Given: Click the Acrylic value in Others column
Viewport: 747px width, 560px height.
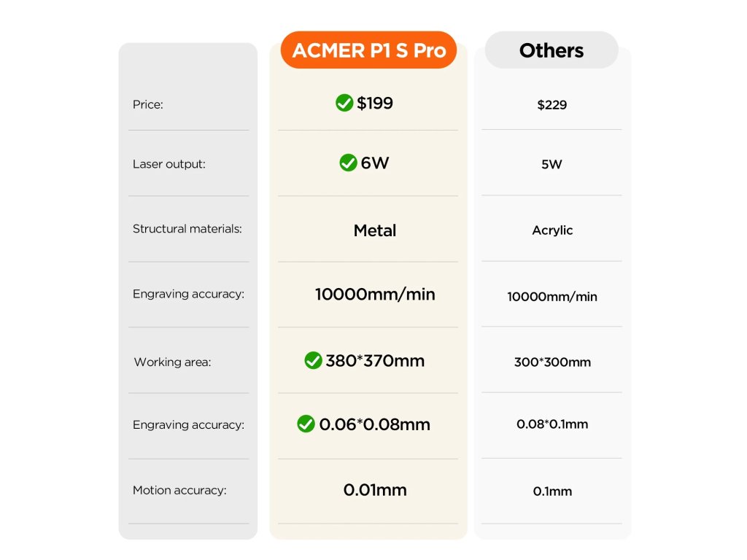Looking at the screenshot, I should coord(552,230).
